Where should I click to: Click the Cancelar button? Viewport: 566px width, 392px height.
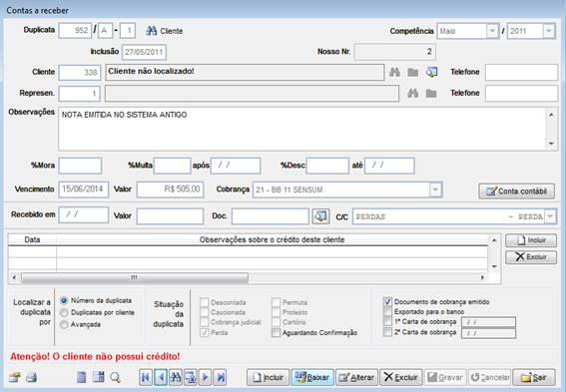[490, 378]
